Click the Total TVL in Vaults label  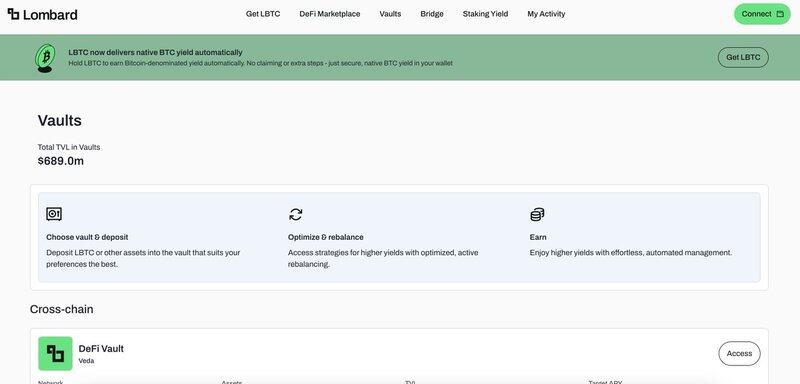69,147
